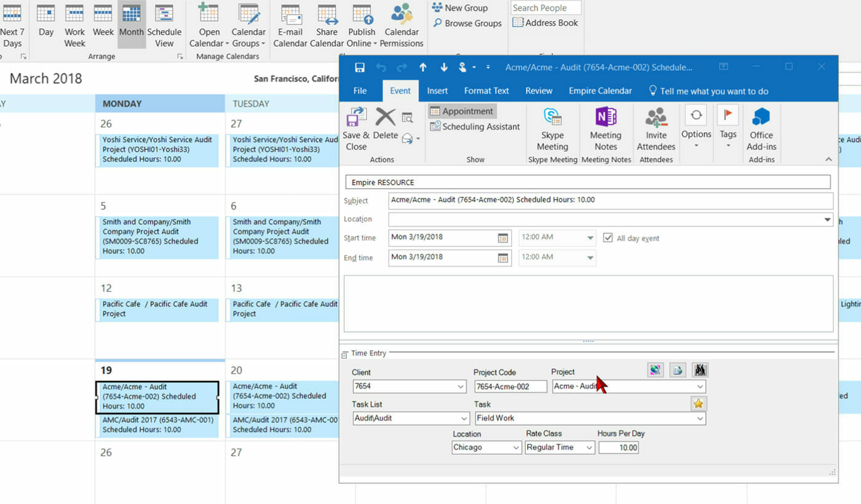Click the save icon in title bar
Viewport: 861px width, 504px height.
(360, 68)
